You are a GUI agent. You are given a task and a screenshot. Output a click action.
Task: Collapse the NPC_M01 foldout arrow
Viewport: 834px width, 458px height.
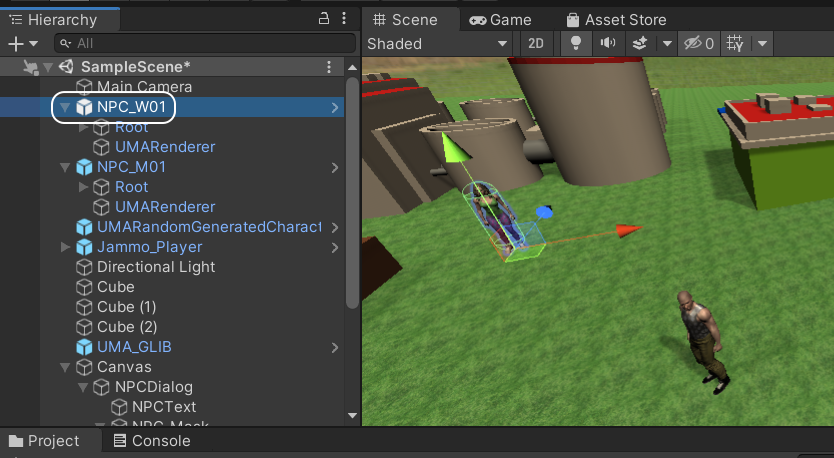click(65, 168)
